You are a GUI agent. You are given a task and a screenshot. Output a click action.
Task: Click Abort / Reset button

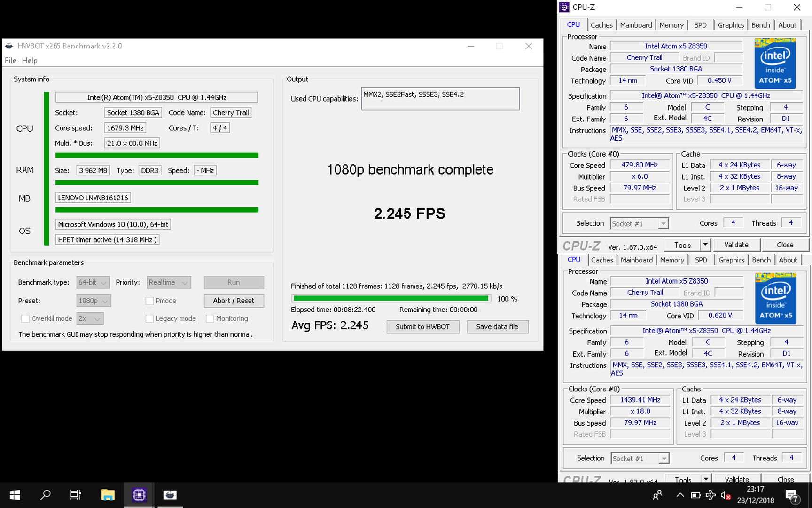click(234, 301)
